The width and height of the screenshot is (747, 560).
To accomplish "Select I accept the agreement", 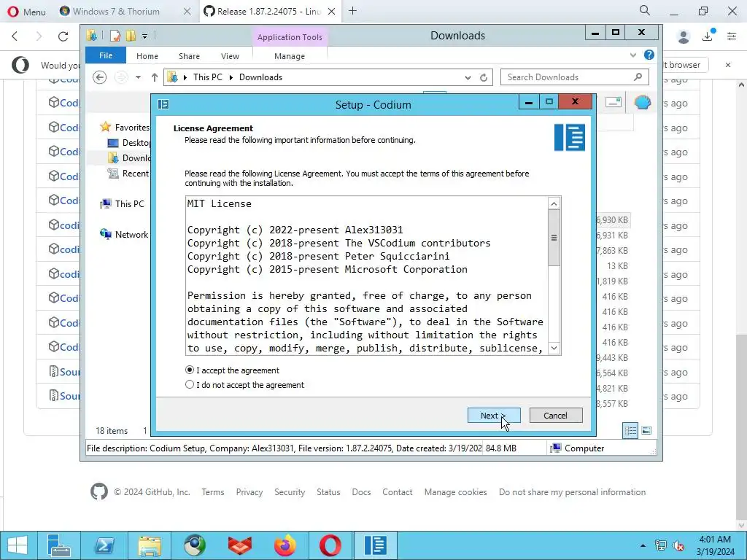I will pyautogui.click(x=231, y=370).
